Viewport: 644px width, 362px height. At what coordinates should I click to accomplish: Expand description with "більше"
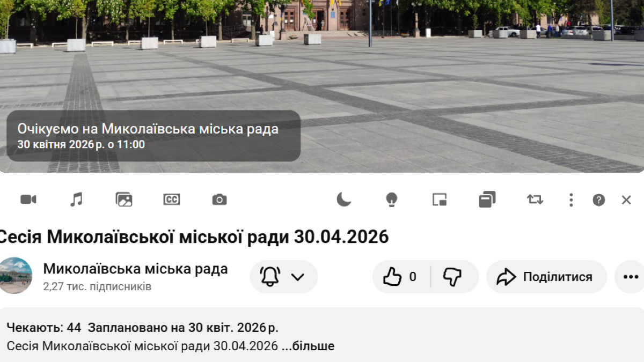(x=313, y=346)
